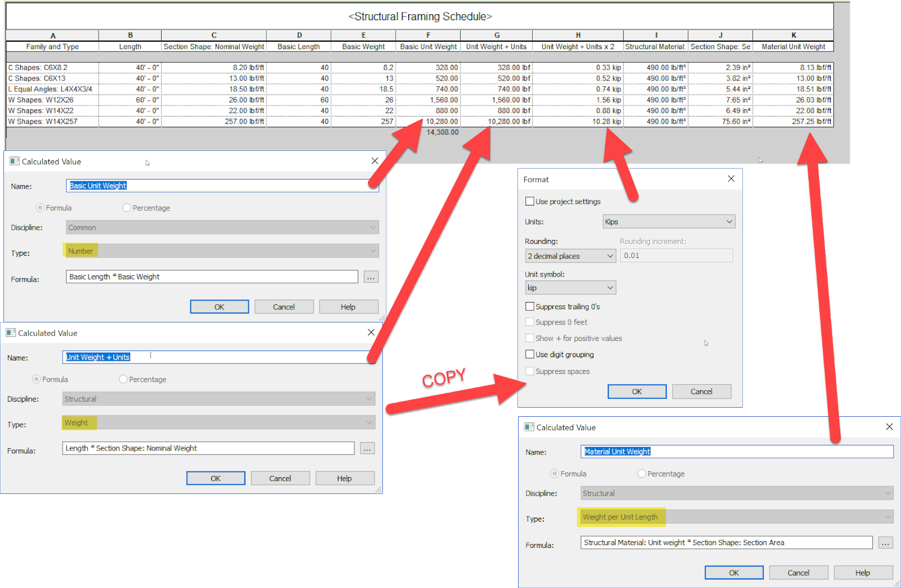Open formula builder for Basic Unit Weight
Image resolution: width=901 pixels, height=588 pixels.
[371, 277]
